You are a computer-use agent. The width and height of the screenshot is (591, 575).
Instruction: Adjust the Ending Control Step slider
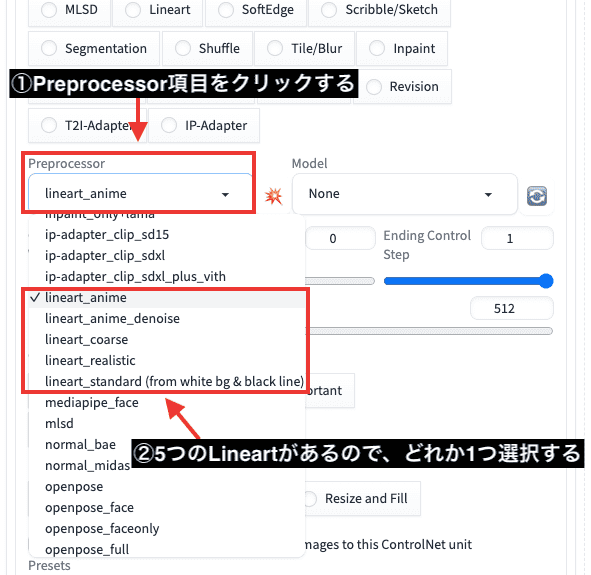468,281
